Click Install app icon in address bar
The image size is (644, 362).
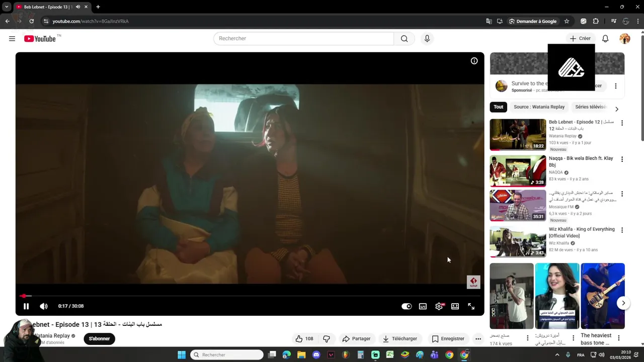coord(500,21)
